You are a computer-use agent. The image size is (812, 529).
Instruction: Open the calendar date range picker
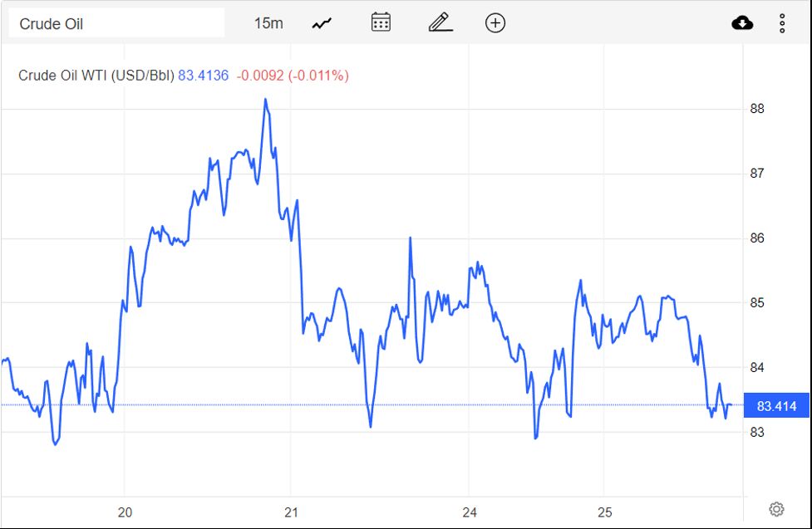(x=381, y=23)
